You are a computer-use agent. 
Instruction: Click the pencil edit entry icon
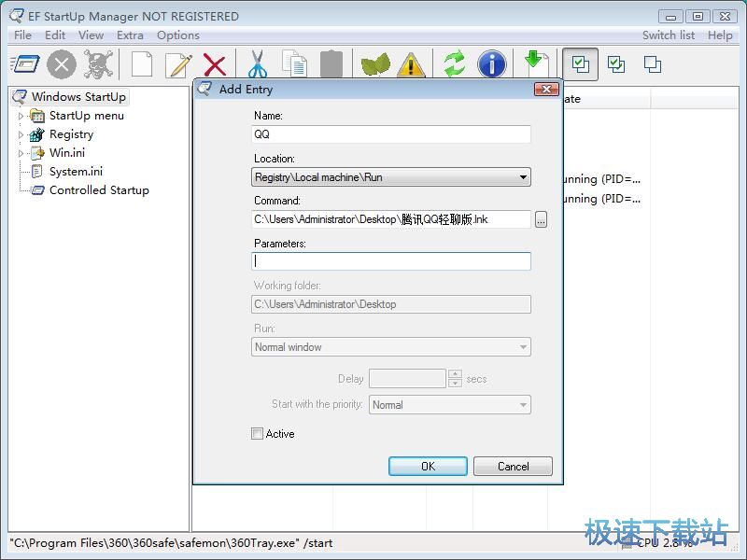pos(178,64)
